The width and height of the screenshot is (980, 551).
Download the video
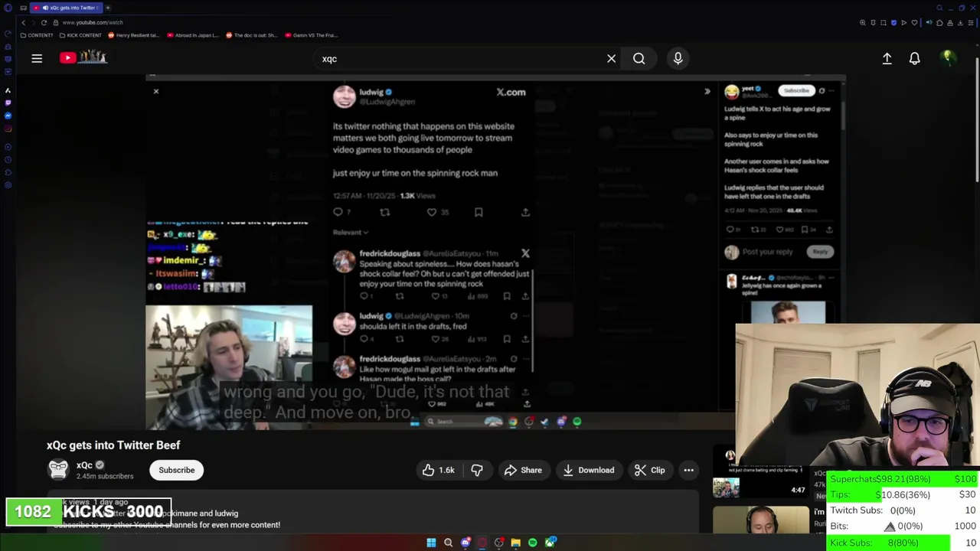click(588, 470)
